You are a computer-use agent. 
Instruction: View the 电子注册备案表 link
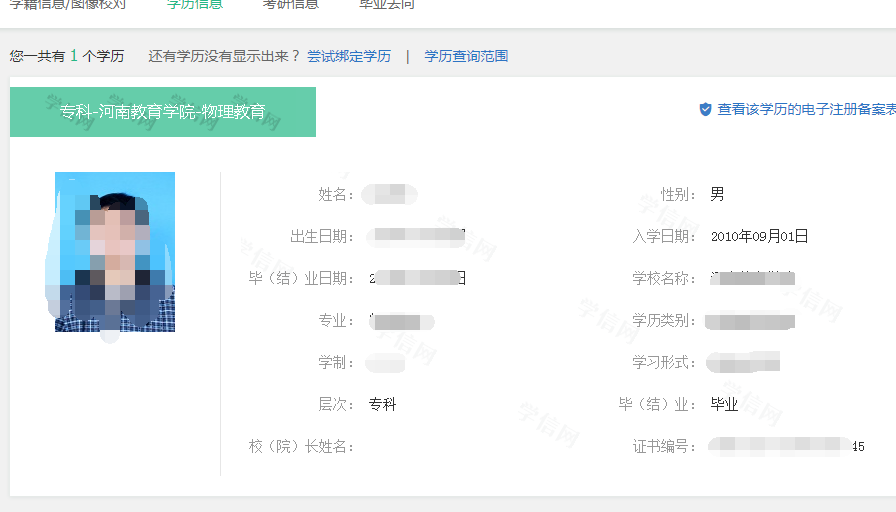pos(806,109)
